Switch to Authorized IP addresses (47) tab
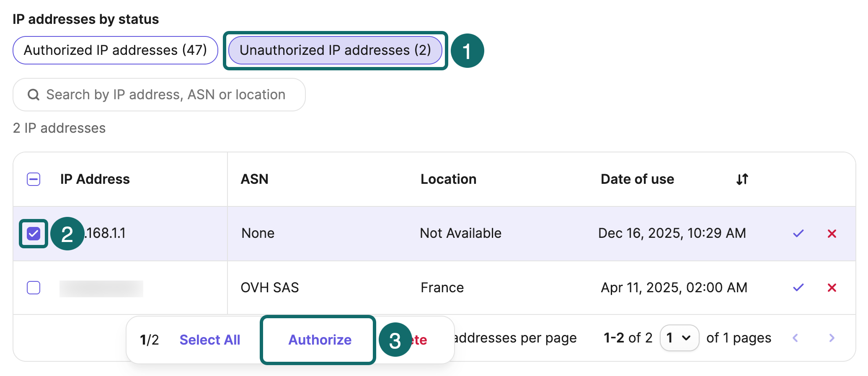Viewport: 868px width, 376px height. (115, 50)
